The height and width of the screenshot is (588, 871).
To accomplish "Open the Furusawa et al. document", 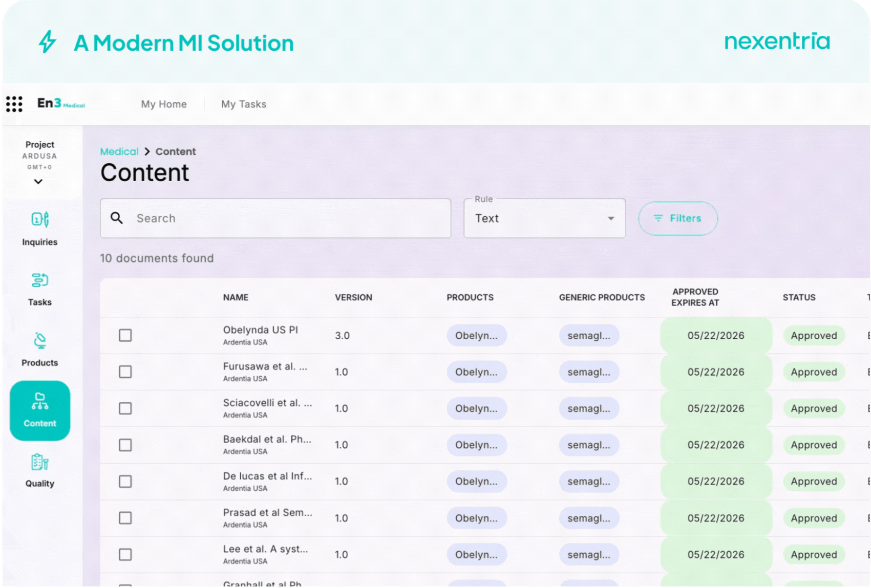I will click(x=265, y=366).
